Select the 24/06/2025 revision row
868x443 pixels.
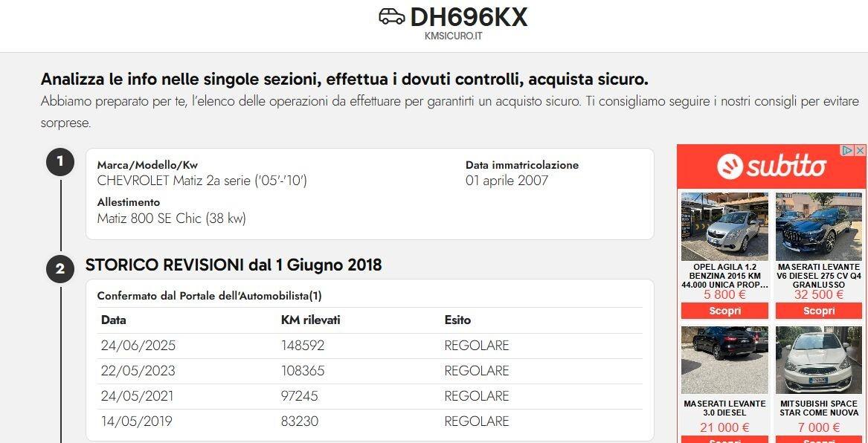point(370,346)
